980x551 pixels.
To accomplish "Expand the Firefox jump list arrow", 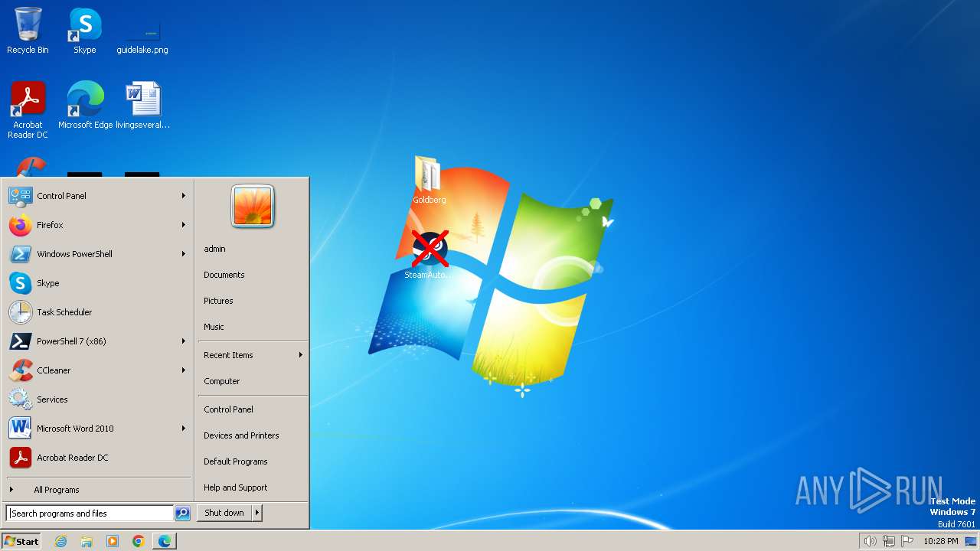I will (x=184, y=225).
